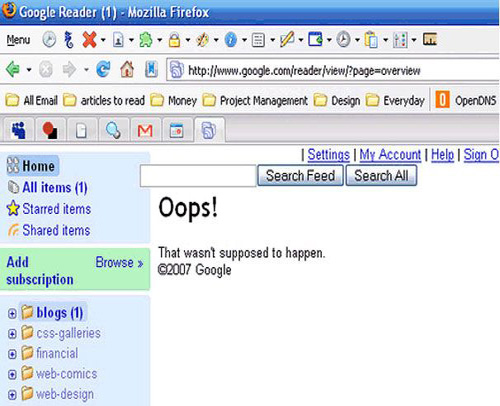Open the Menu toolbar item
Screen dimensions: 500x406
pyautogui.click(x=18, y=40)
